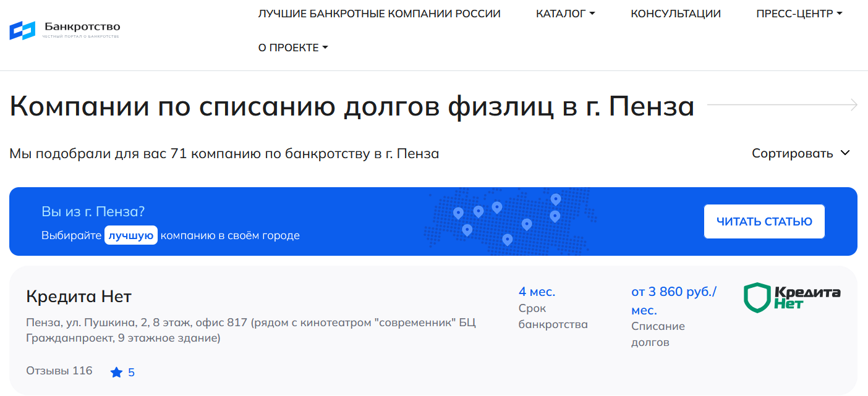This screenshot has width=868, height=396.
Task: Expand the ПРЕСС-ЦЕНТР dropdown menu
Action: [x=799, y=14]
